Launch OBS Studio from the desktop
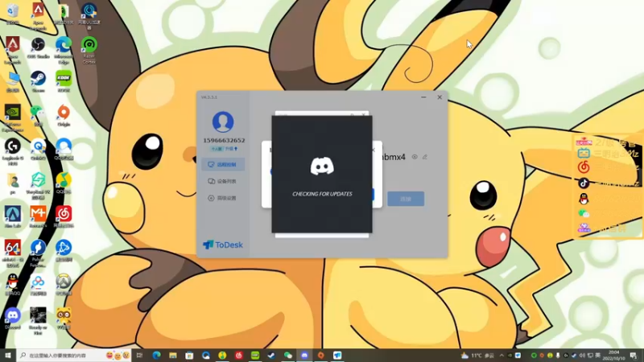This screenshot has width=644, height=362. coord(38,47)
